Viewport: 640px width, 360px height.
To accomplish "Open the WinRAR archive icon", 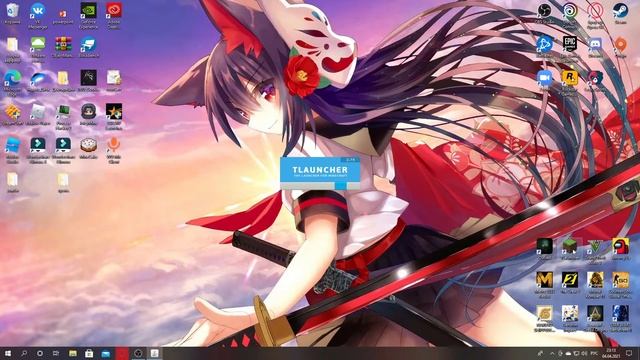I will (x=63, y=44).
